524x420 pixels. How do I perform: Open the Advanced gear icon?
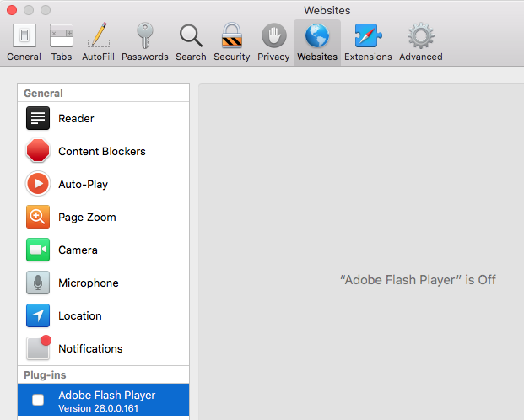point(421,35)
